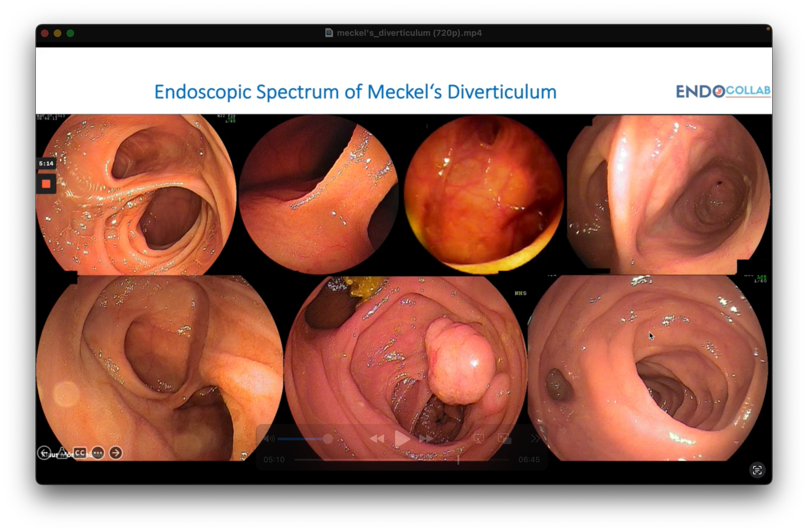Screen dimensions: 808x532
Task: Click the live text scan icon
Action: 757,470
